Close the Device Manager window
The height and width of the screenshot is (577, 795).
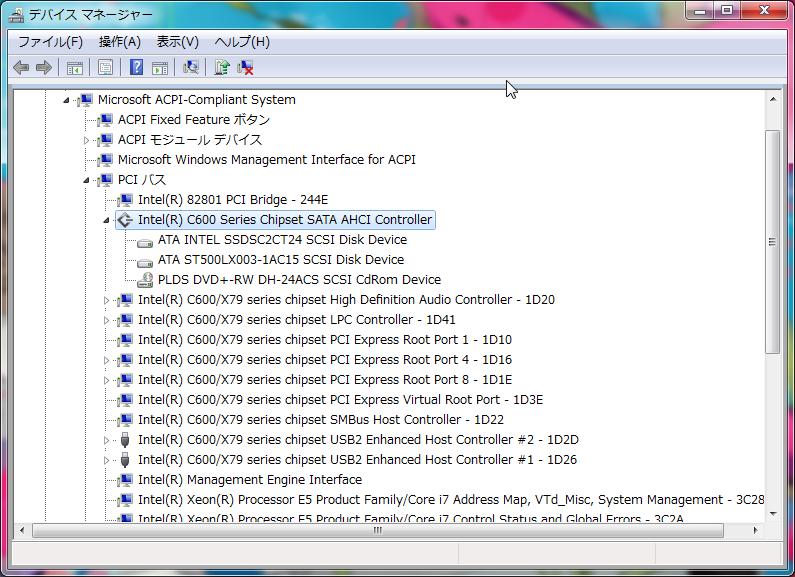click(765, 11)
